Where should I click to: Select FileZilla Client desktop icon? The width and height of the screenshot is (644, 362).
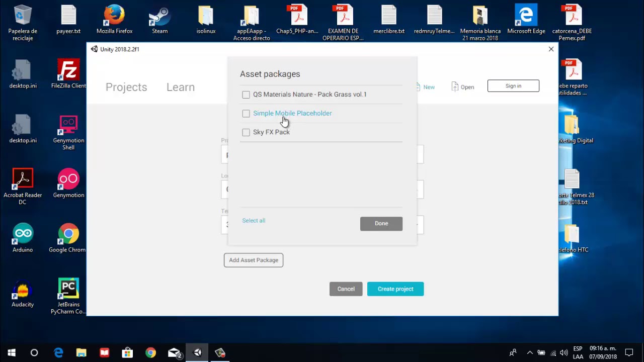(x=68, y=74)
